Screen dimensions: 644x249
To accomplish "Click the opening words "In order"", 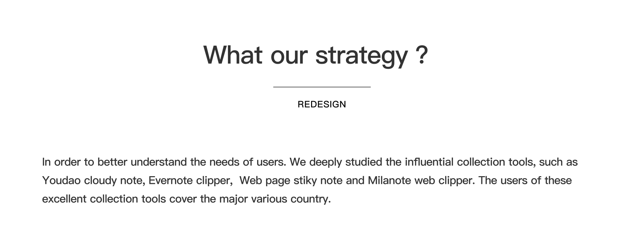I will point(61,162).
